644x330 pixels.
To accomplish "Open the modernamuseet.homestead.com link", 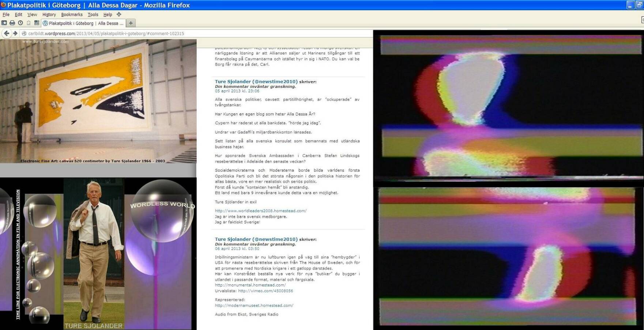I will pos(254,305).
